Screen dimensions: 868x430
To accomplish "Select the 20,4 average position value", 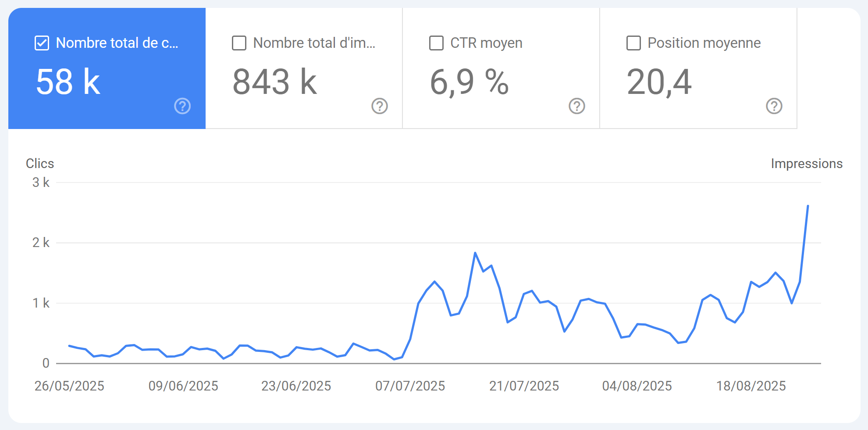I will (659, 83).
